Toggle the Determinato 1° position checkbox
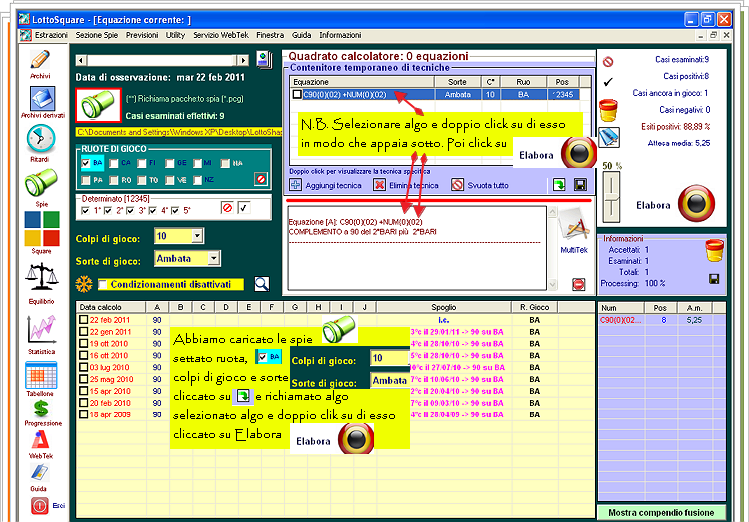Image resolution: width=749 pixels, height=522 pixels. tap(86, 211)
